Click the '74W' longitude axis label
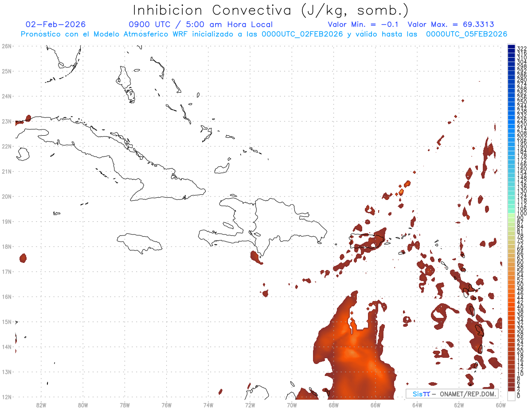Screen dimensions: 532x411 [208, 405]
